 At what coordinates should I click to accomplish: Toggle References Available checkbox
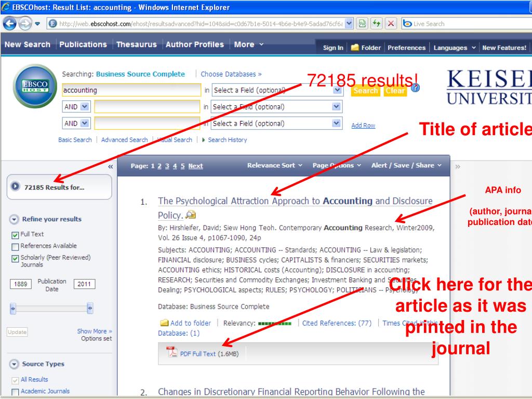click(15, 247)
